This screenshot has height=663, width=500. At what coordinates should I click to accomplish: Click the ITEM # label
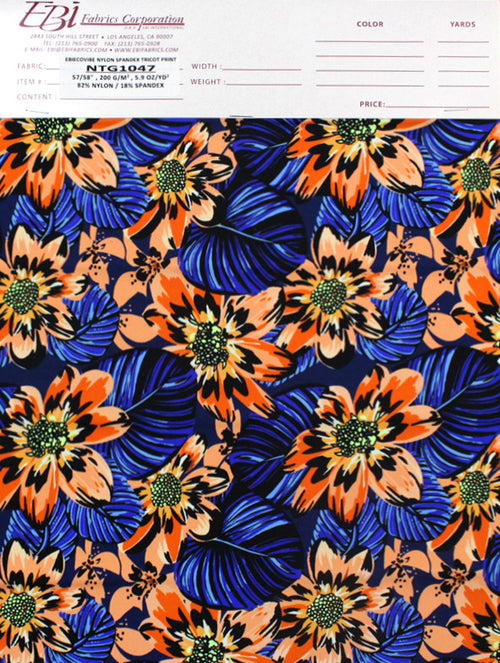[30, 82]
